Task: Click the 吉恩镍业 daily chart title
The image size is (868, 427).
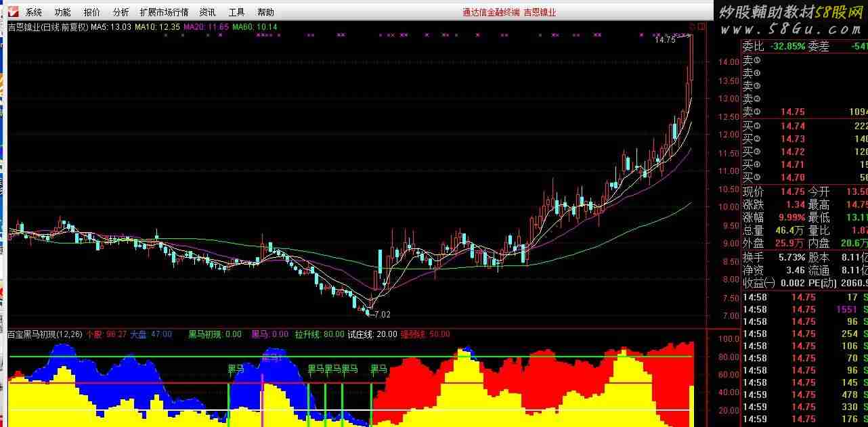Action: click(47, 27)
